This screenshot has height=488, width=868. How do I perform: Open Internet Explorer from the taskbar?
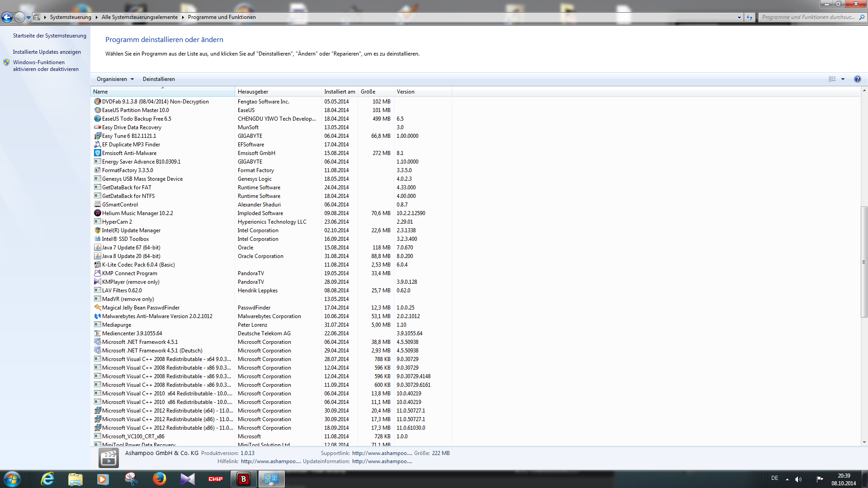tap(47, 479)
